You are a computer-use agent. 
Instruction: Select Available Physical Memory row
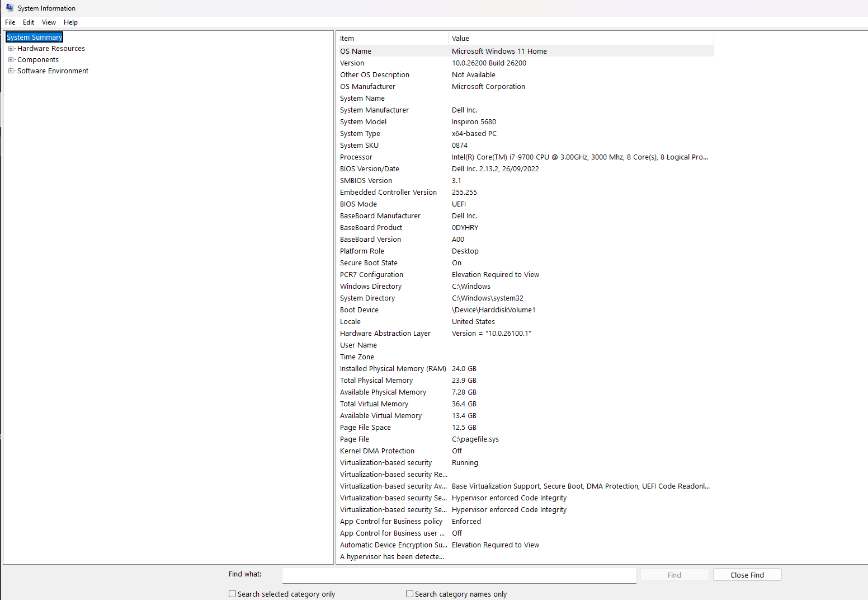coord(525,392)
